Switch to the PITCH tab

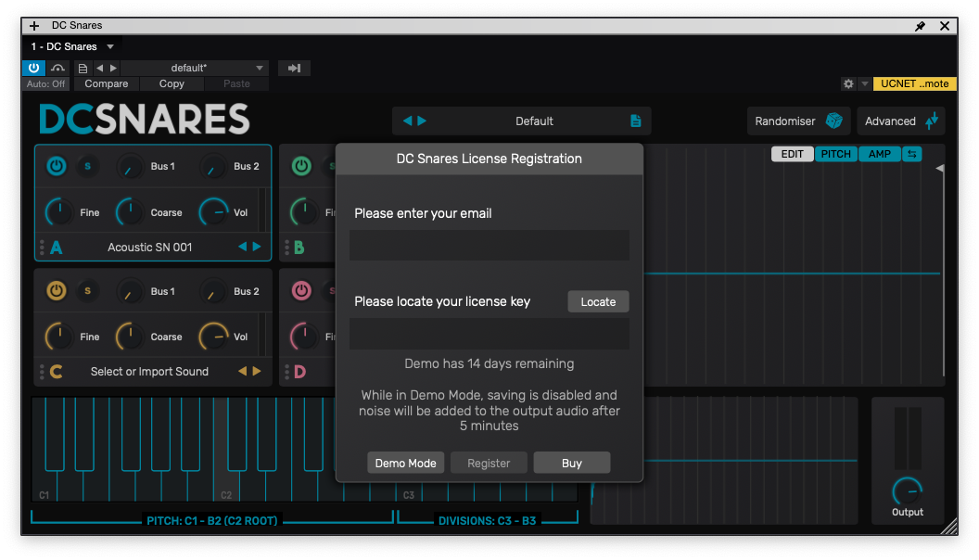click(836, 154)
